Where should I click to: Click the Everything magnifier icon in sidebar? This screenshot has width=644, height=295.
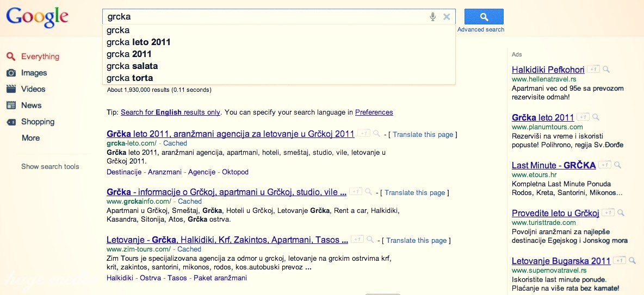[x=11, y=57]
